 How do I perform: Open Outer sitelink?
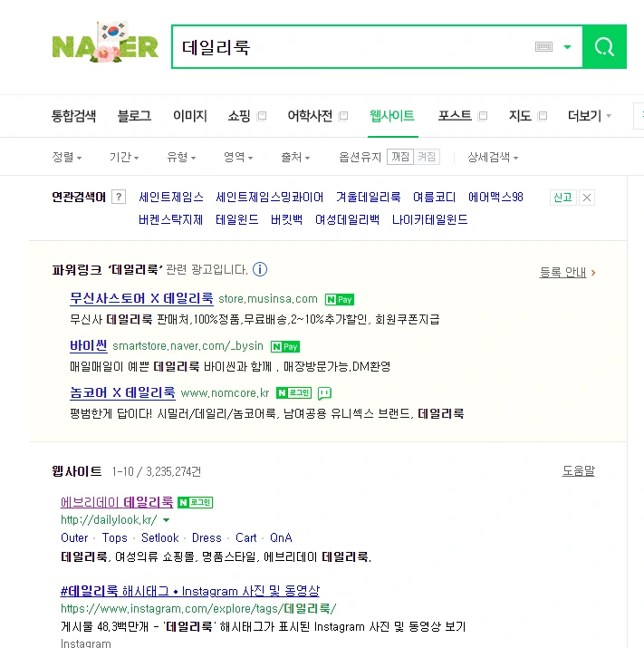[x=74, y=537]
